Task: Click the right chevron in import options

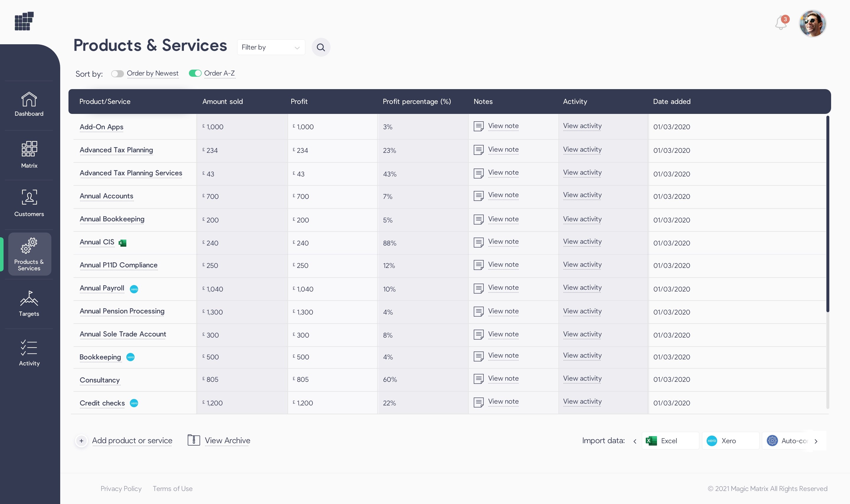Action: (x=816, y=441)
